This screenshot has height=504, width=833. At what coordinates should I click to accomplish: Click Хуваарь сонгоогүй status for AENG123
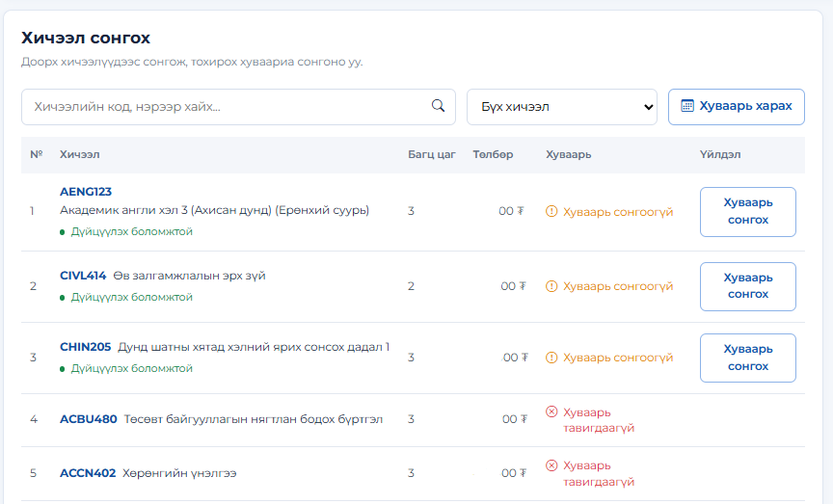point(618,212)
